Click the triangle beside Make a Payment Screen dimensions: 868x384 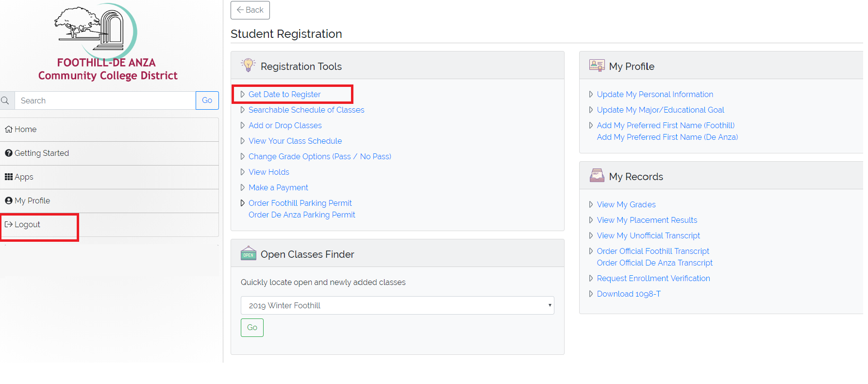pyautogui.click(x=242, y=187)
